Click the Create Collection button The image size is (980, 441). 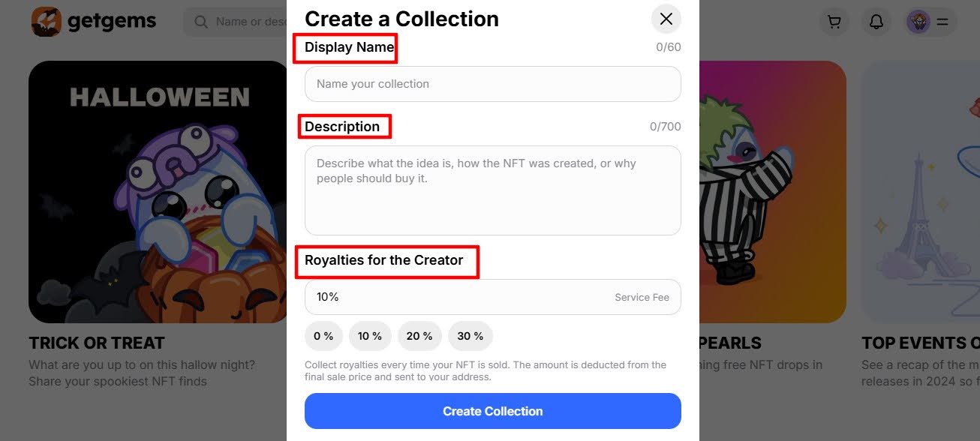tap(492, 411)
